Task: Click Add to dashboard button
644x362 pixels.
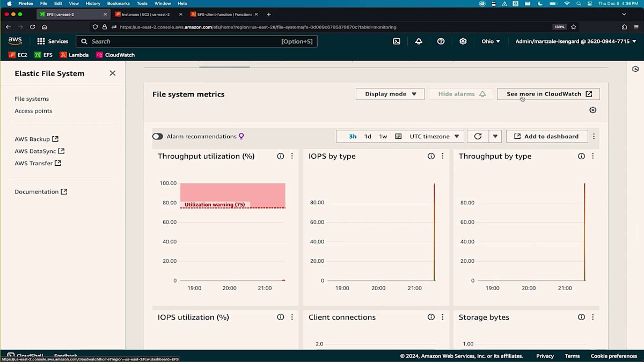Action: pos(547,136)
